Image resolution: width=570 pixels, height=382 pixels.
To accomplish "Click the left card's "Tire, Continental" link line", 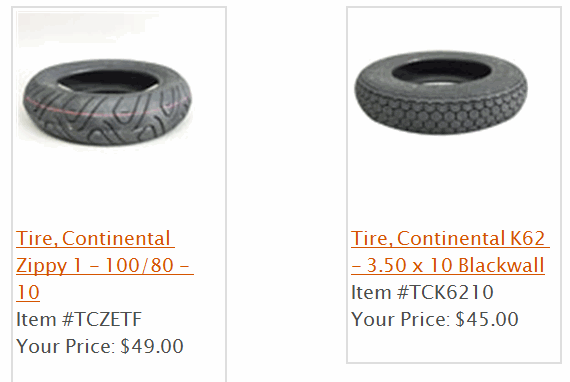I will [x=95, y=238].
